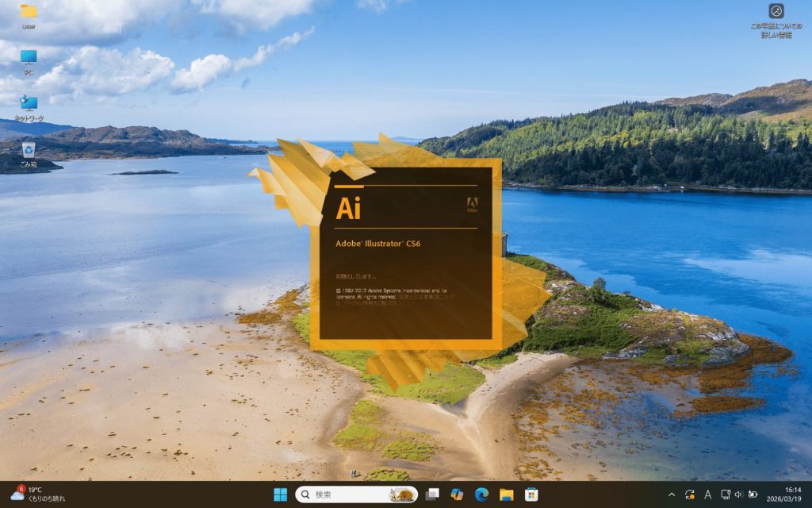This screenshot has height=508, width=812.
Task: Launch Copilot from the taskbar
Action: (x=457, y=495)
